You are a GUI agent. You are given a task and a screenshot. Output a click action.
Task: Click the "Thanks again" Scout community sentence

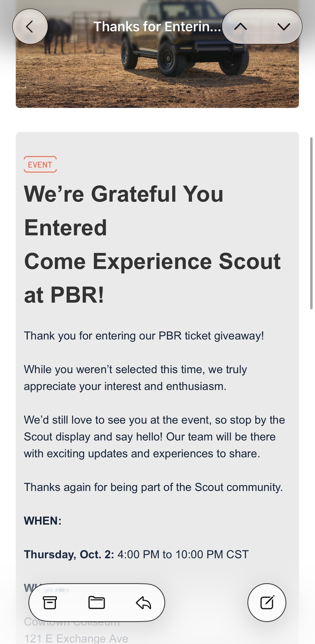point(153,487)
